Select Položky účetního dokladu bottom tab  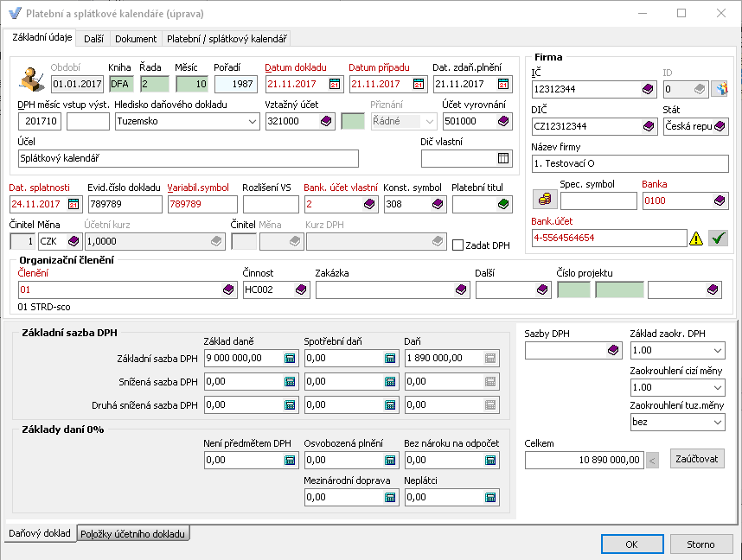coord(132,534)
